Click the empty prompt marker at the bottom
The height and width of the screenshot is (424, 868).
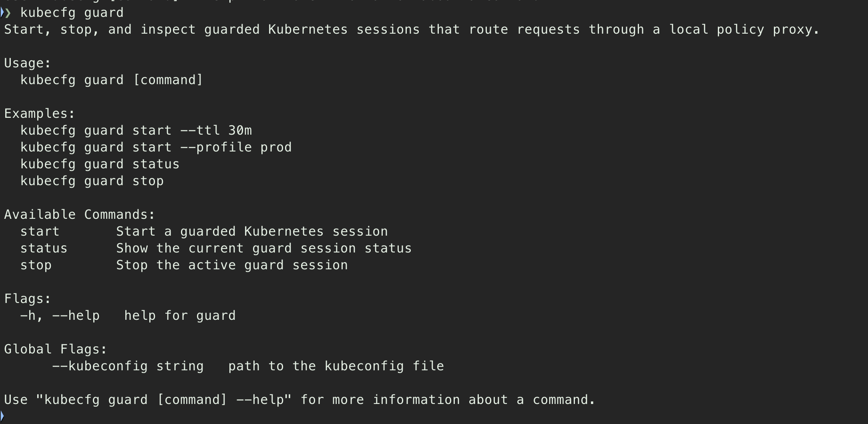click(x=2, y=416)
